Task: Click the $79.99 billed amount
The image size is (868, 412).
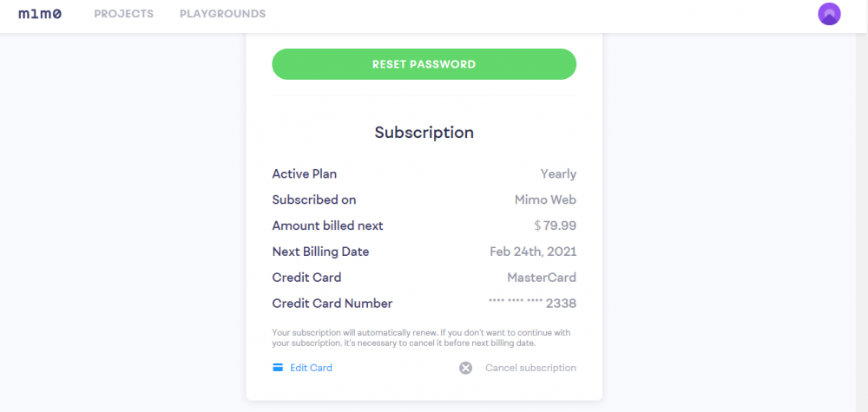Action: (x=556, y=226)
